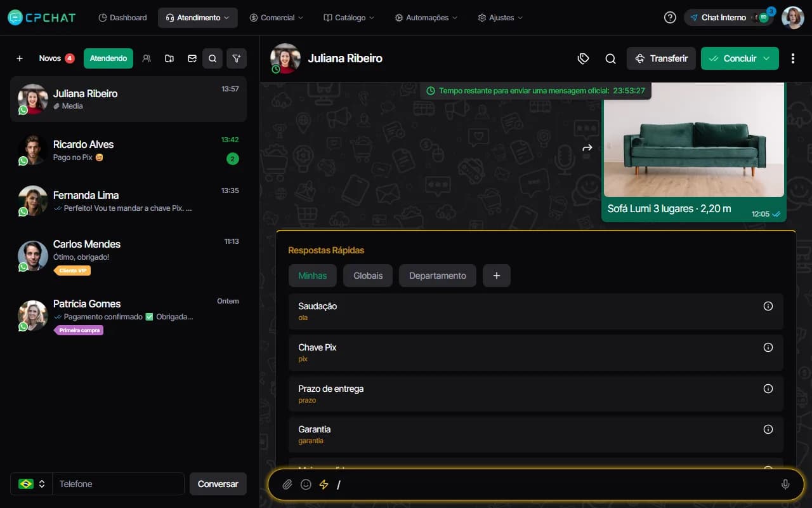Click the attachment paperclip icon
The height and width of the screenshot is (508, 812).
click(x=287, y=485)
